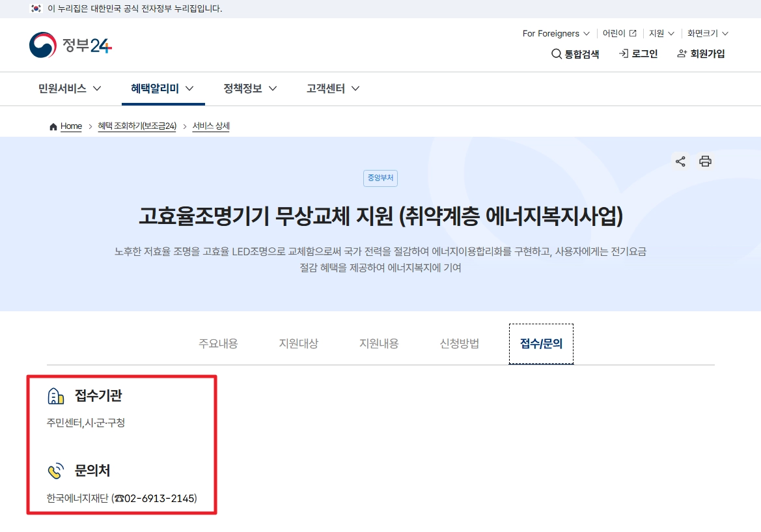Click the print icon near the top right

pos(705,161)
